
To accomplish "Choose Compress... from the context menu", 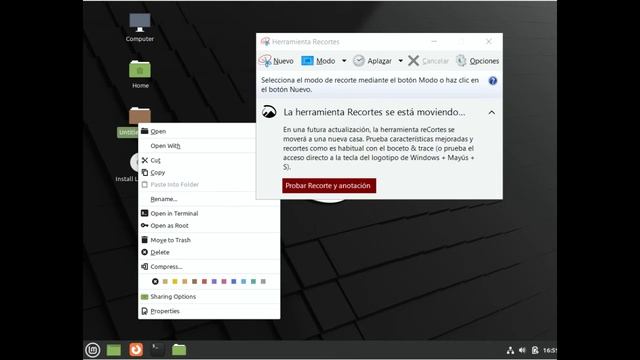I will (209, 267).
